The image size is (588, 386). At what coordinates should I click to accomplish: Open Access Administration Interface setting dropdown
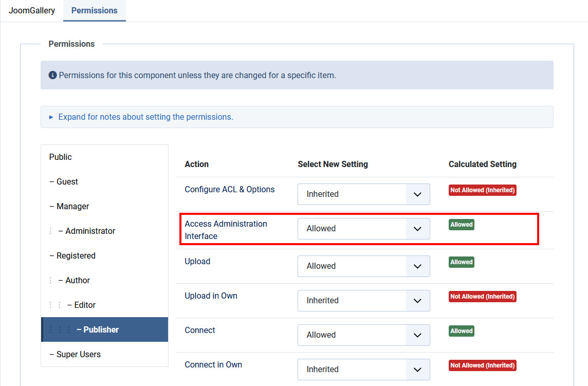[x=364, y=229]
